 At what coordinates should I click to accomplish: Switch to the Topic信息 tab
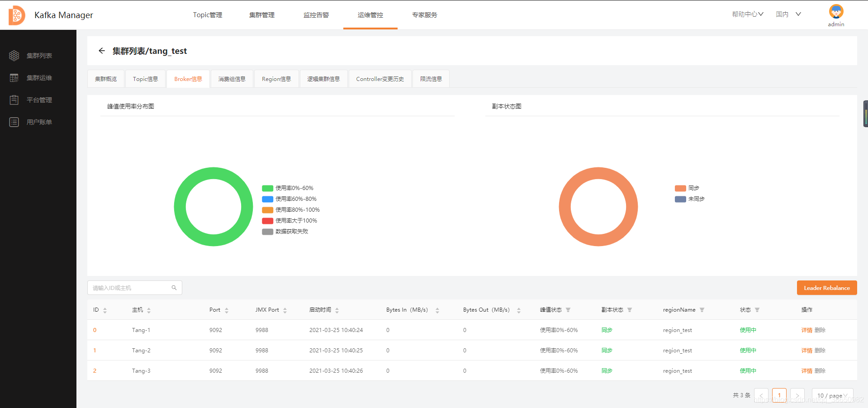[146, 79]
